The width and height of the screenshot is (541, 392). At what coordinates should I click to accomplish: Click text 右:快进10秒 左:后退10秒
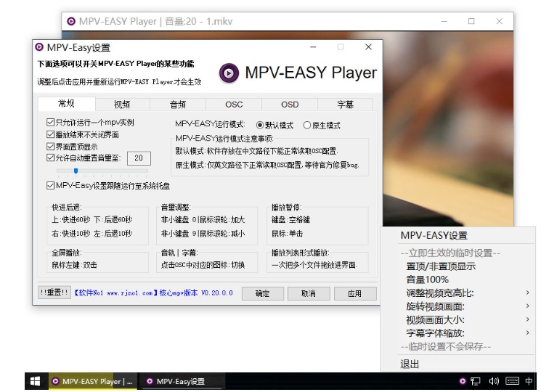click(x=91, y=234)
